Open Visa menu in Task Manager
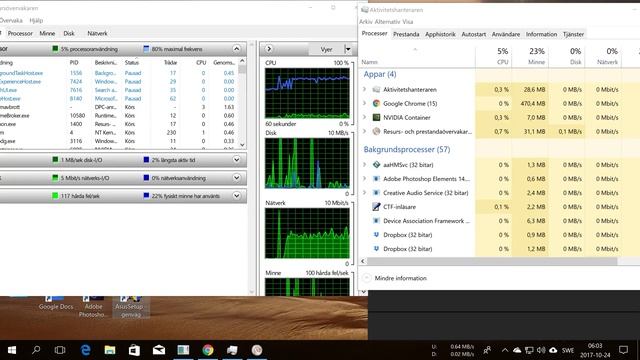 [x=407, y=22]
